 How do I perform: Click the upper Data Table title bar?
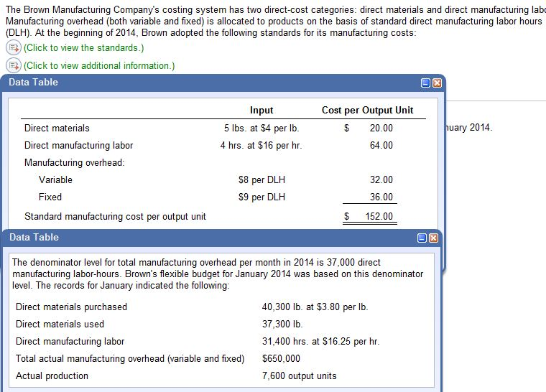click(223, 83)
